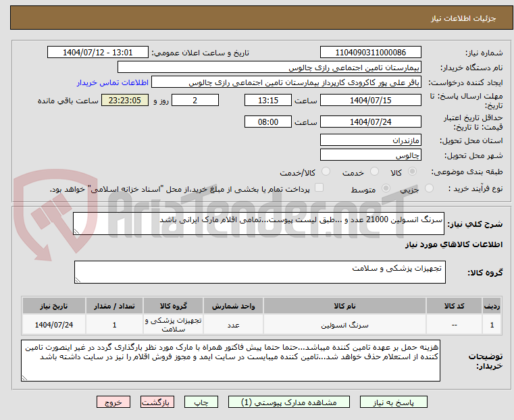Click the تاریخ نیاز column header
This screenshot has width=514, height=420.
coord(54,306)
